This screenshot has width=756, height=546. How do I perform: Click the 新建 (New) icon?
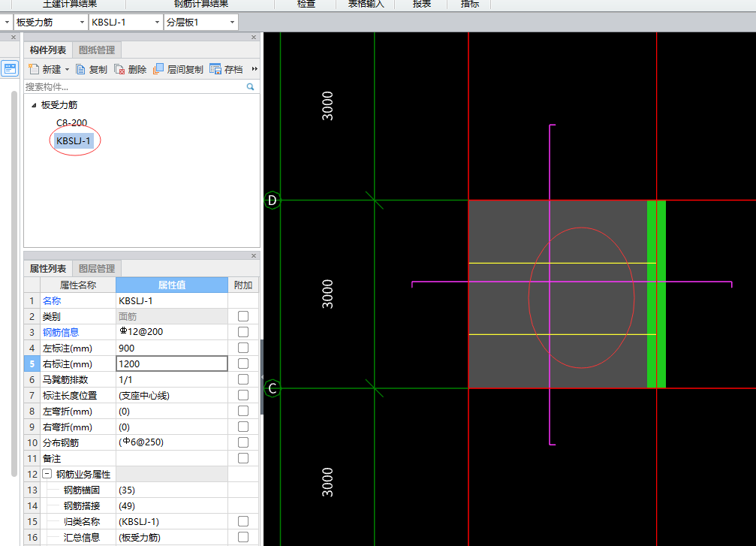34,69
